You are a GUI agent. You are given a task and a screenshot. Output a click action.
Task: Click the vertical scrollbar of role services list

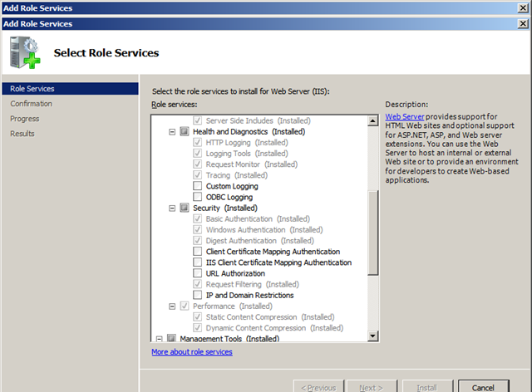373,233
